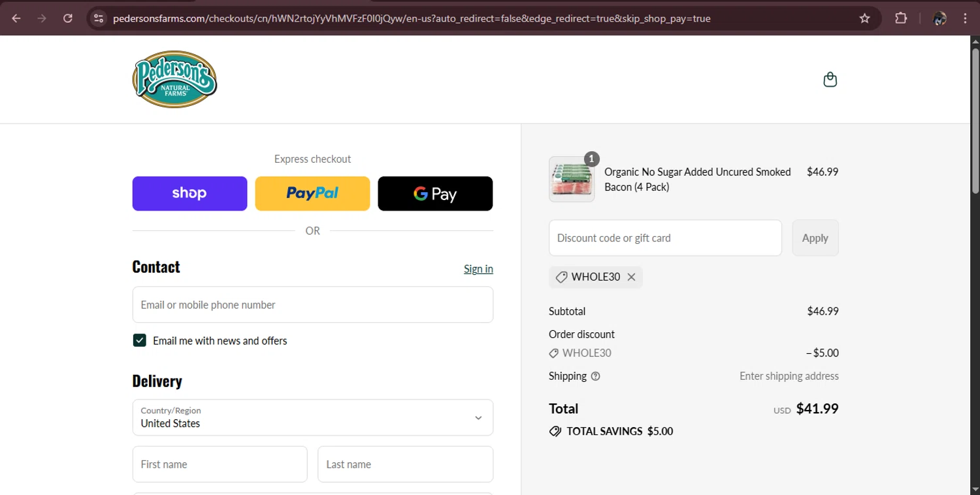Click the WHOLE30 tag icon in chip
The height and width of the screenshot is (495, 980).
pos(561,277)
